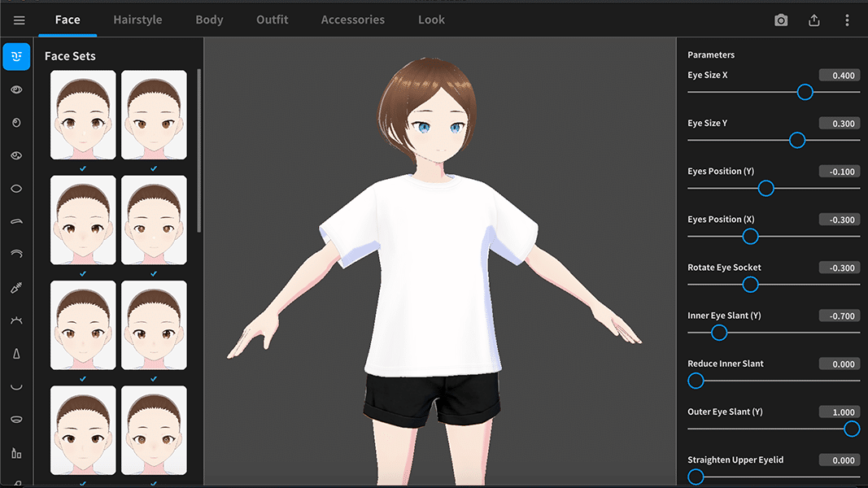Select the cosmetics bottles icon

click(x=16, y=453)
